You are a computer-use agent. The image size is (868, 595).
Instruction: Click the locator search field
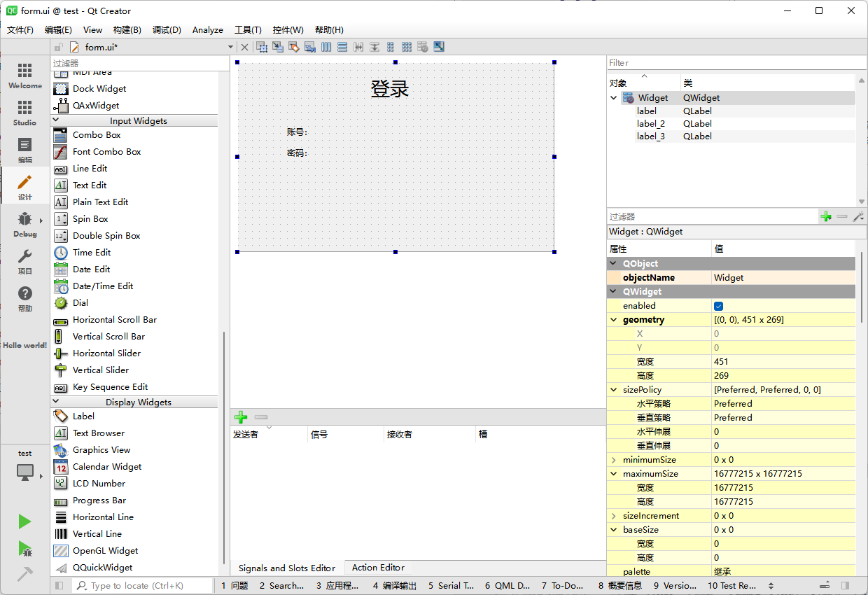[x=143, y=586]
